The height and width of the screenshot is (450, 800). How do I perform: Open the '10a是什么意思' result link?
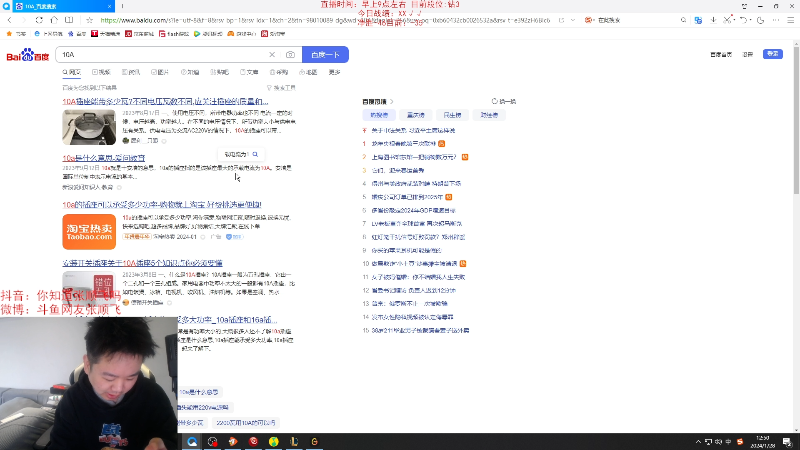coord(104,158)
